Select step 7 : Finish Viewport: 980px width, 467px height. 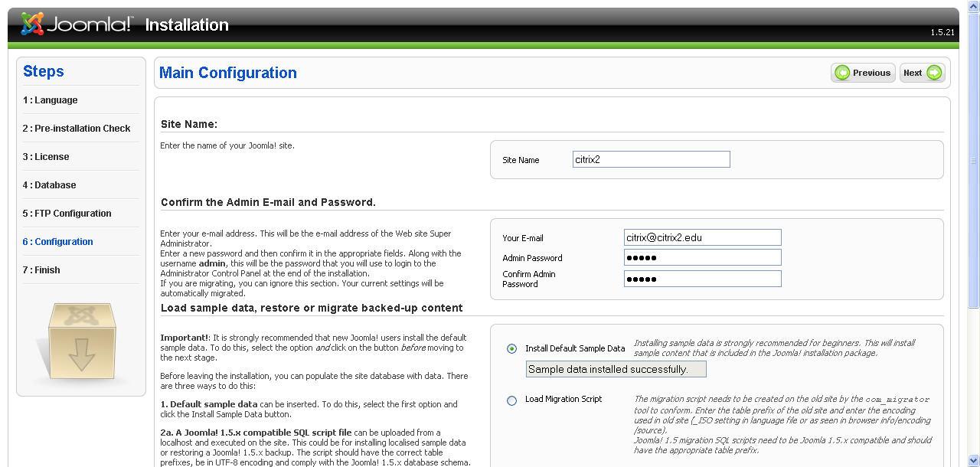pos(41,270)
